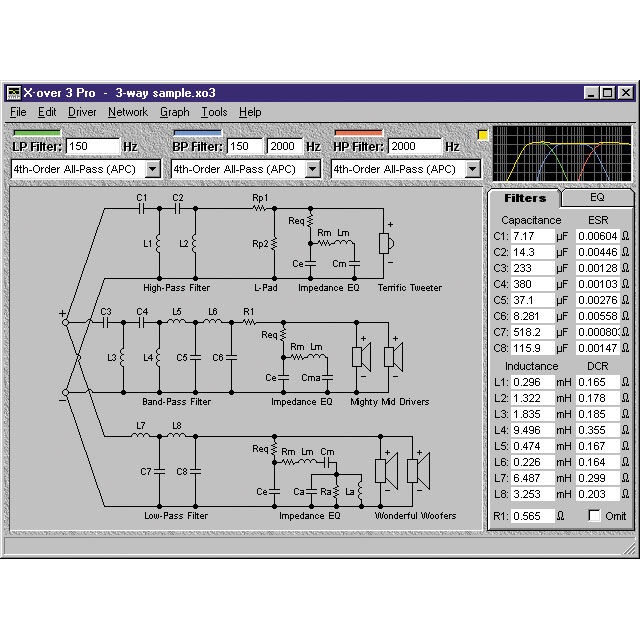Click the negative input terminal

pos(65,392)
